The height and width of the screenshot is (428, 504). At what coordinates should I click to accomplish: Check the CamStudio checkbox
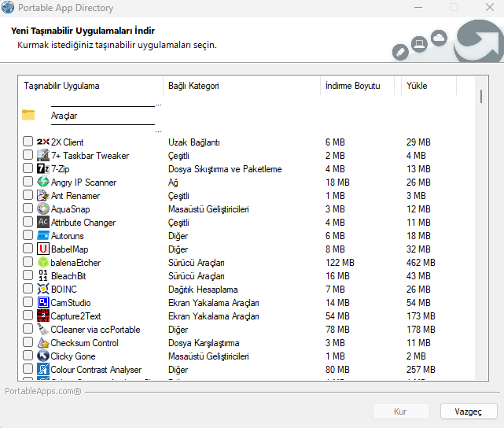tap(28, 301)
